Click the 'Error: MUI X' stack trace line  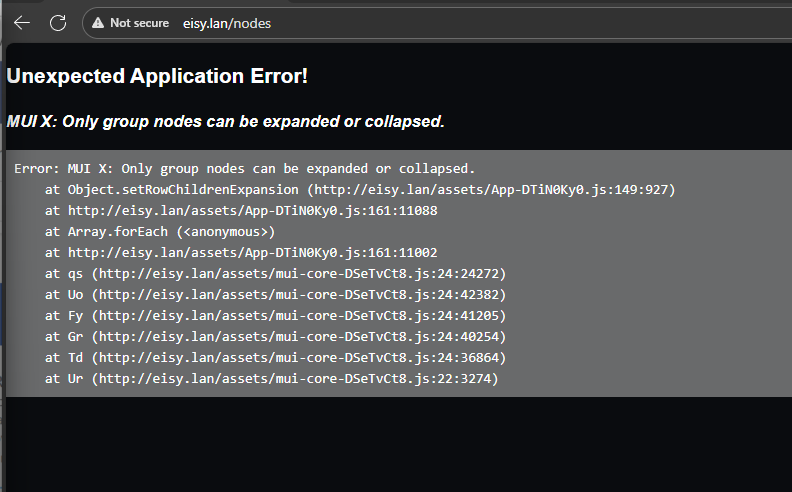(244, 169)
